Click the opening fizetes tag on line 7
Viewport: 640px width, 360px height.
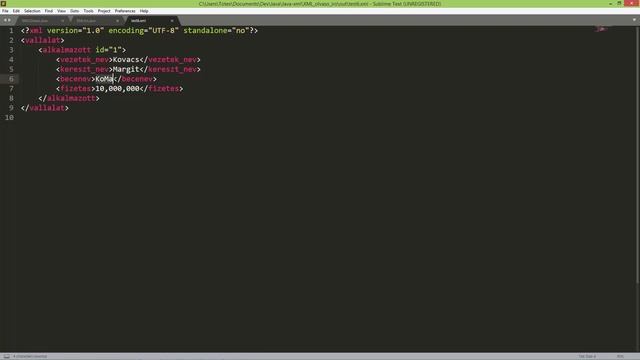(76, 89)
